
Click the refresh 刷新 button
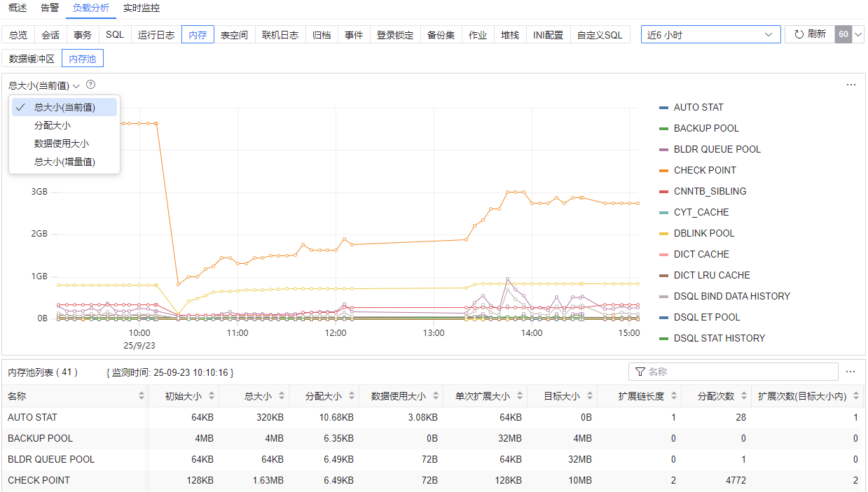810,34
